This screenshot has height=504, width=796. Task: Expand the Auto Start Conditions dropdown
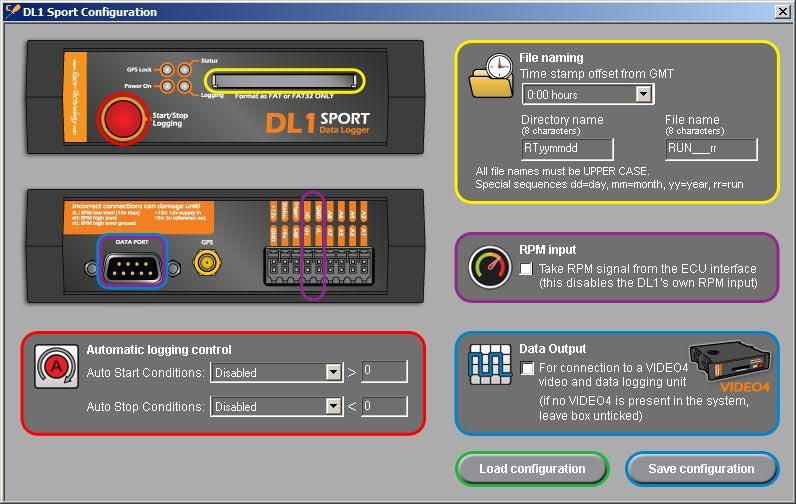333,373
